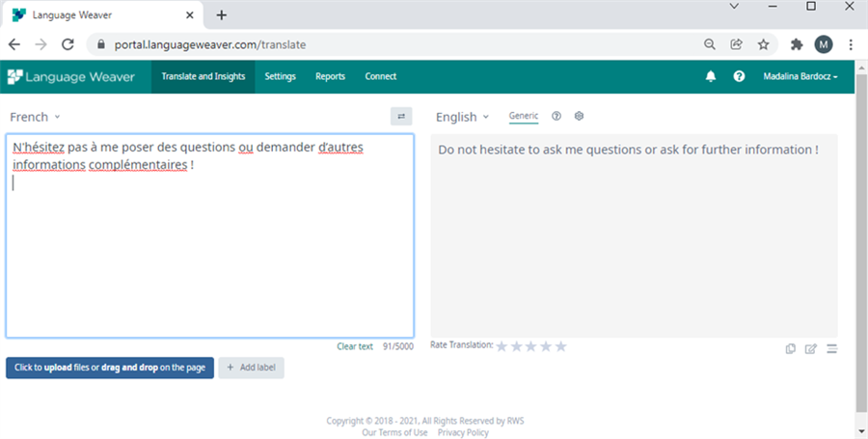Screen dimensions: 868x439
Task: Open the translation options list icon
Action: 831,348
